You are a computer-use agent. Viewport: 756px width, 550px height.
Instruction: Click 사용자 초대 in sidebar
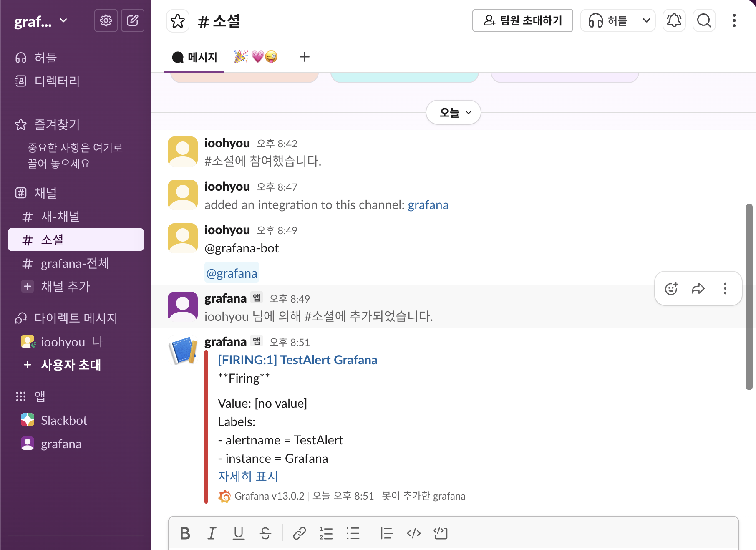(x=76, y=365)
